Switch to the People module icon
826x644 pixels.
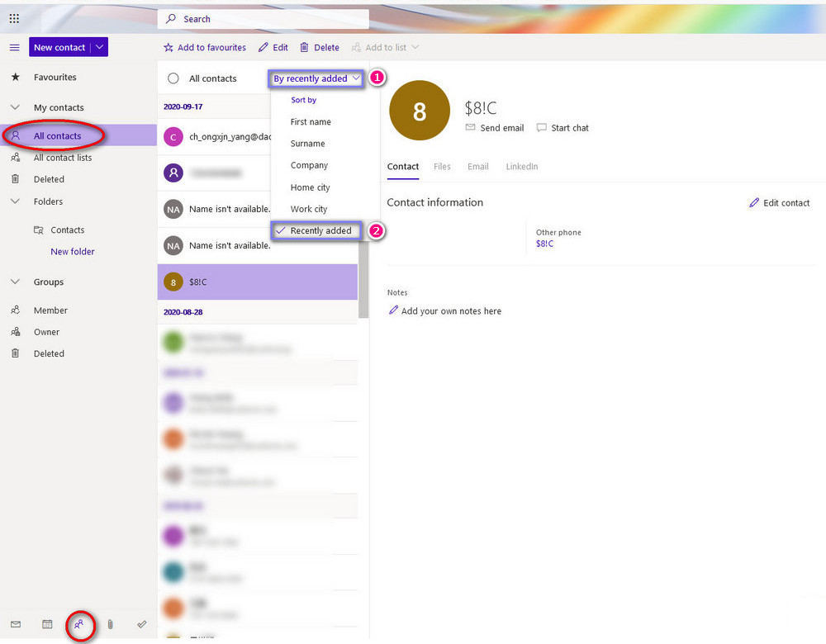(x=79, y=624)
